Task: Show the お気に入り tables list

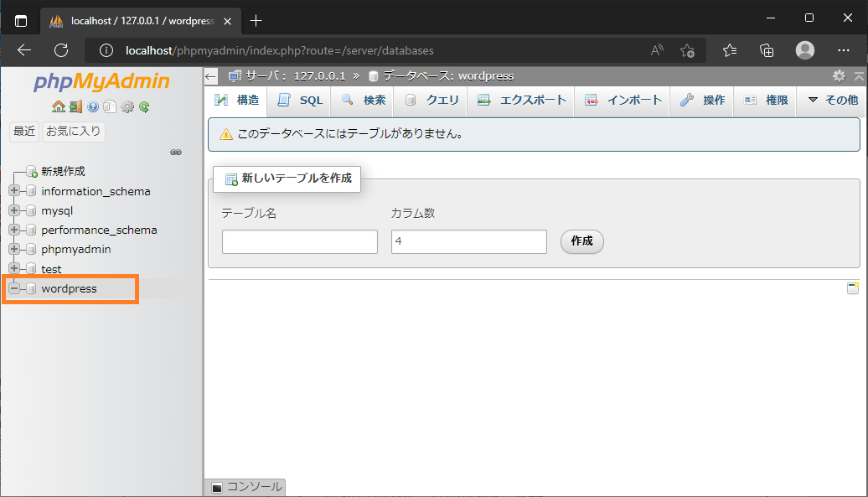Action: pyautogui.click(x=74, y=132)
